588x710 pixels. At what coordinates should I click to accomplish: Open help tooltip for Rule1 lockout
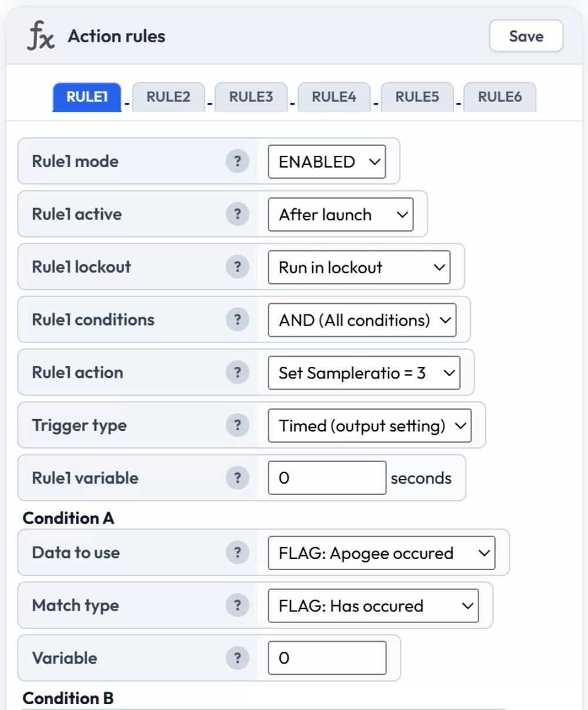238,267
